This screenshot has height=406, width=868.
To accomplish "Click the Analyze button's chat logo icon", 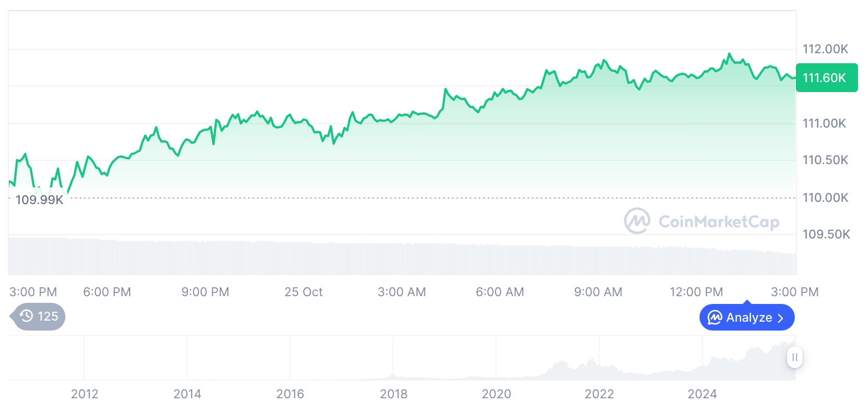I will 715,318.
